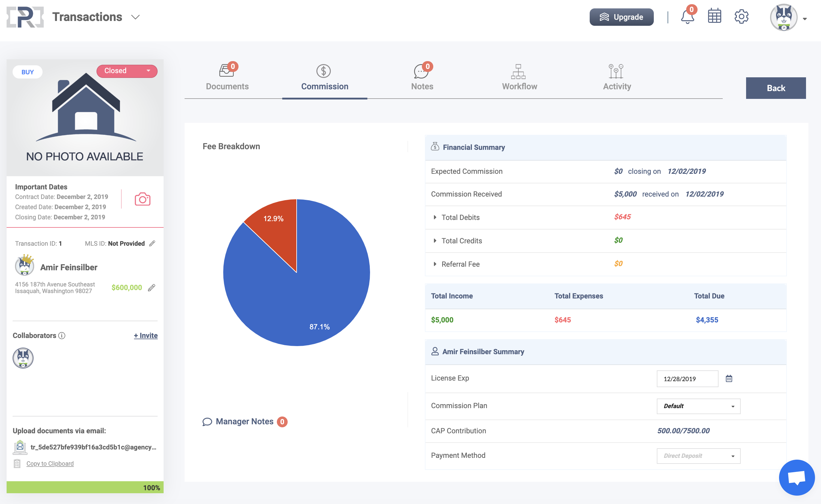Screen dimensions: 821x504
Task: Open the calendar icon in the top bar
Action: tap(714, 17)
